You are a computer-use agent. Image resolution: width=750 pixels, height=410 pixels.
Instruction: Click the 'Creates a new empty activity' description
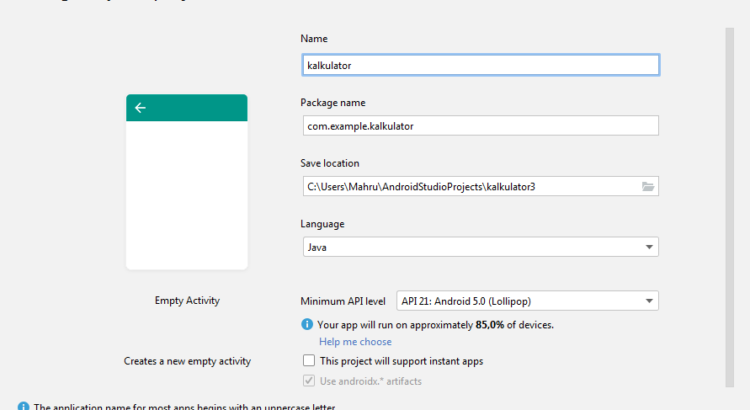pyautogui.click(x=187, y=361)
